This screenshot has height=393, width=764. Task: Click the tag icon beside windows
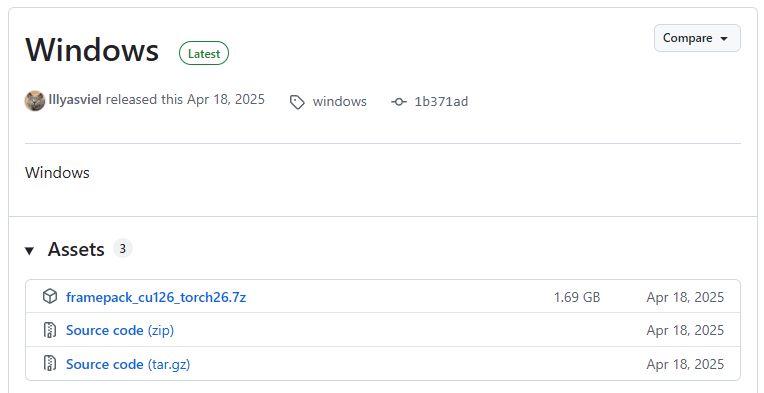pos(297,102)
